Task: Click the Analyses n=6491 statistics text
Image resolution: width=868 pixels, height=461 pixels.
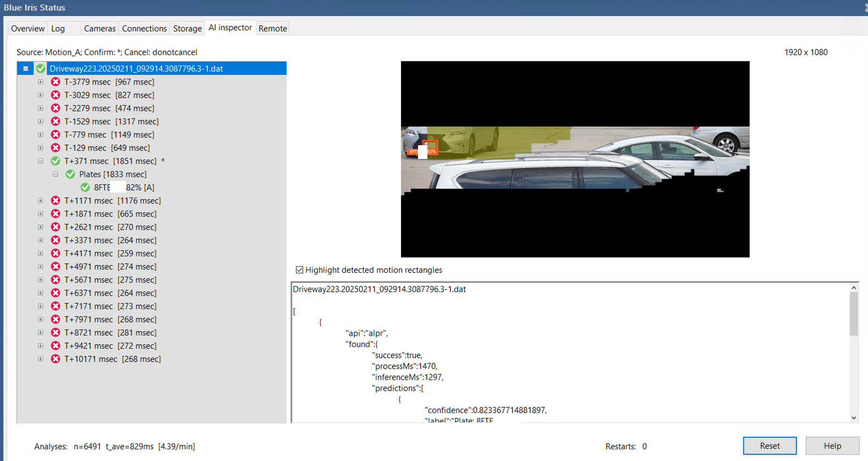Action: [114, 446]
